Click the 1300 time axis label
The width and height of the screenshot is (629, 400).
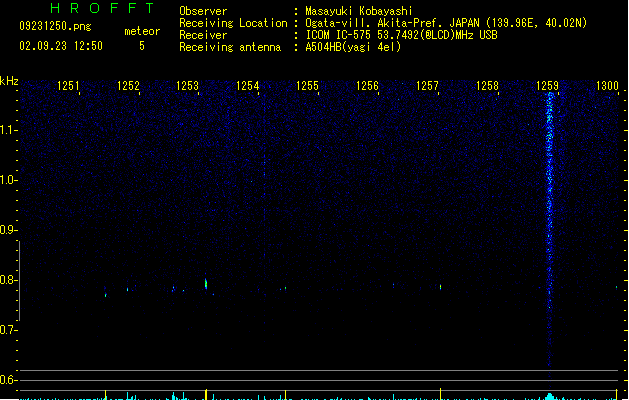click(607, 86)
